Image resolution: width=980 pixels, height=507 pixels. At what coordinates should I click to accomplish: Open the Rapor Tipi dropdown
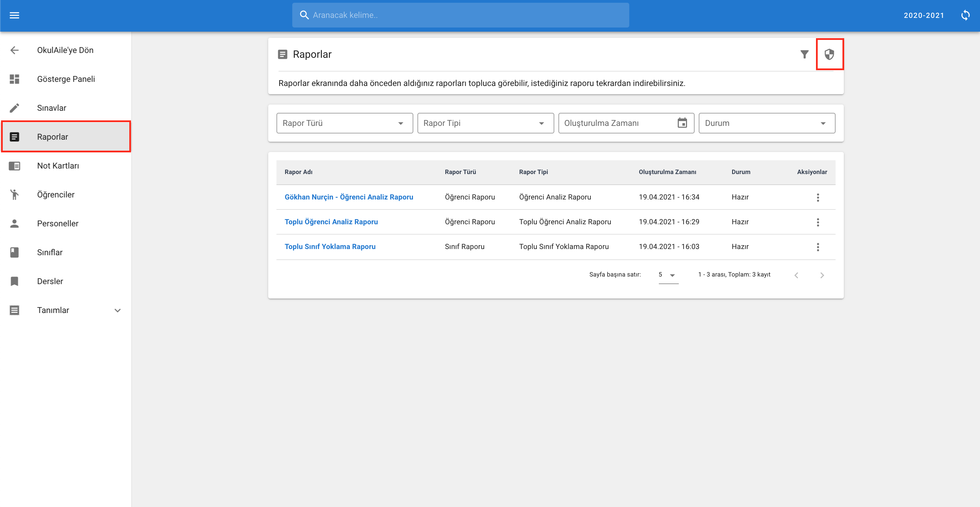[x=486, y=123]
